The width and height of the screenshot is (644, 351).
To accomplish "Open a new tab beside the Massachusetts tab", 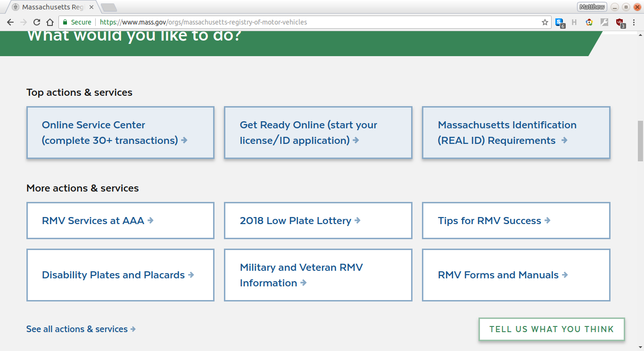I will tap(109, 8).
